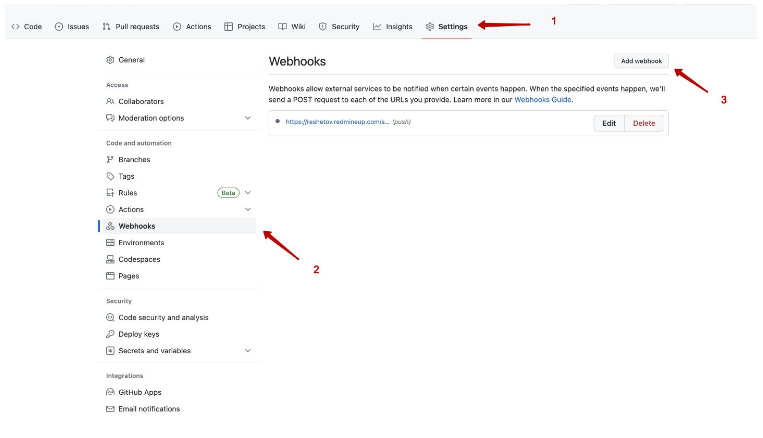
Task: Expand the Moderation options chevron
Action: click(x=248, y=118)
